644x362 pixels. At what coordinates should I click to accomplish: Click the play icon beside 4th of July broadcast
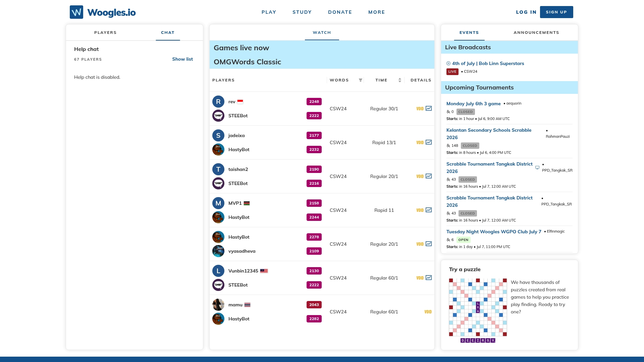[x=448, y=63]
